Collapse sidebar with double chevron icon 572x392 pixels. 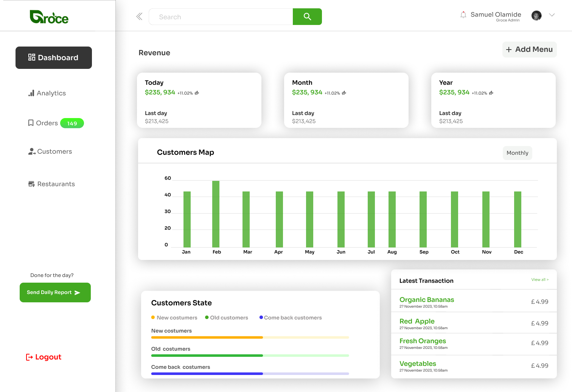(139, 17)
